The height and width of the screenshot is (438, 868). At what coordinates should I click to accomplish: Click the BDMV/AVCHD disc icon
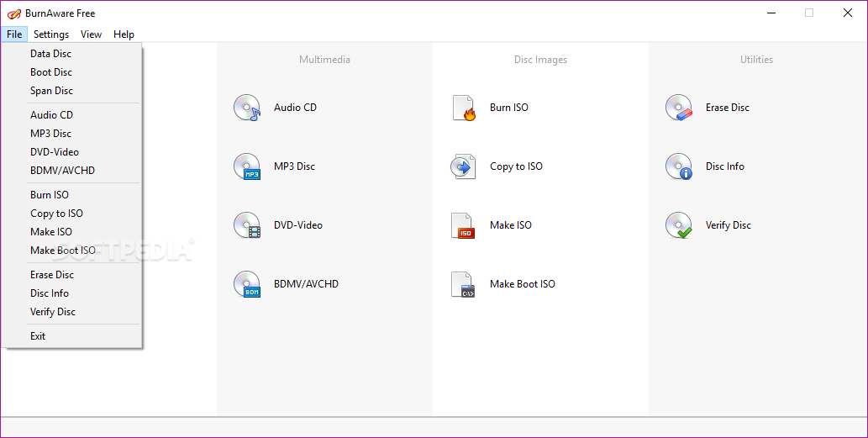click(x=247, y=283)
